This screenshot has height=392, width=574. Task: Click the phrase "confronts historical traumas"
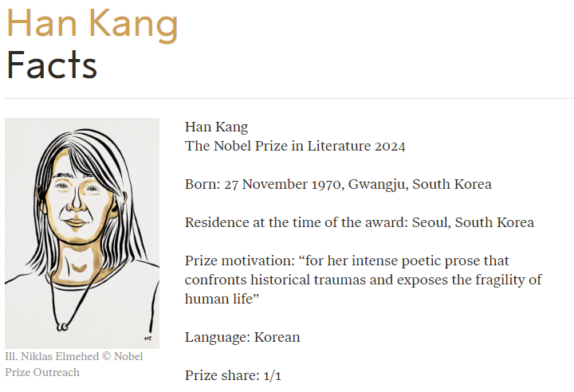pyautogui.click(x=269, y=280)
